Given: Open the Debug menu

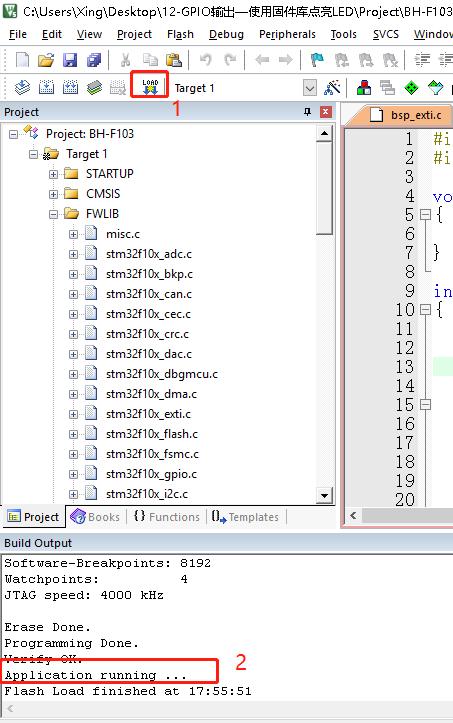Looking at the screenshot, I should tap(226, 34).
